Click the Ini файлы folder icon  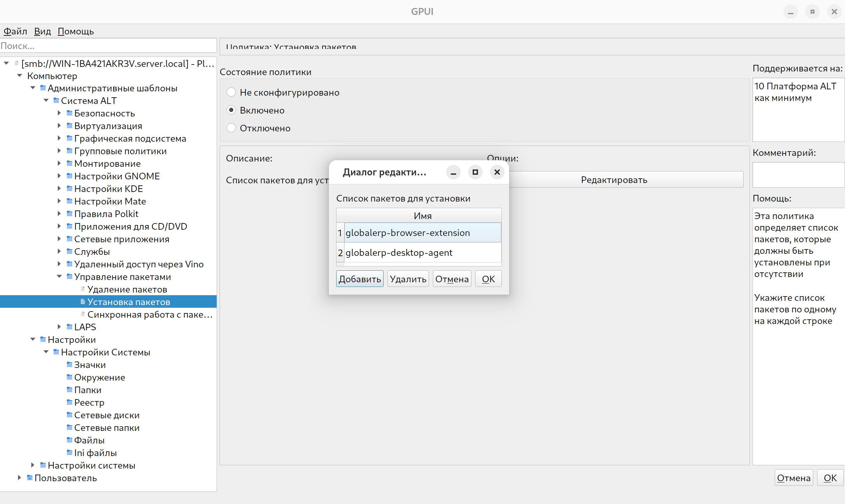pos(69,452)
